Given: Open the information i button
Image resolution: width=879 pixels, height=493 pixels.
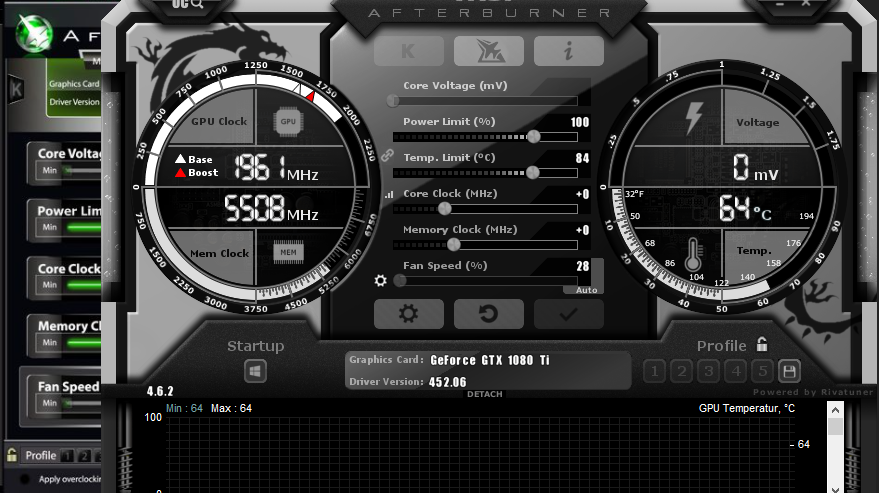Looking at the screenshot, I should point(568,51).
